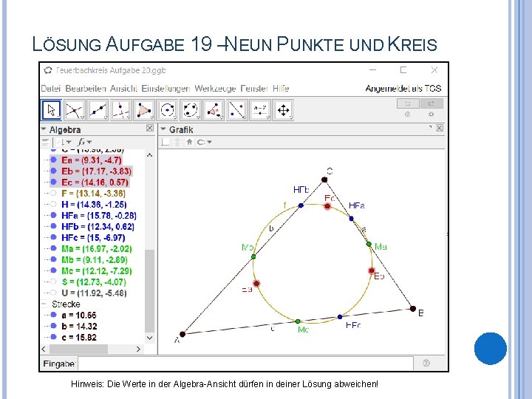This screenshot has height=399, width=532.
Task: Open Grafik view in separate window icon
Action: [x=430, y=127]
